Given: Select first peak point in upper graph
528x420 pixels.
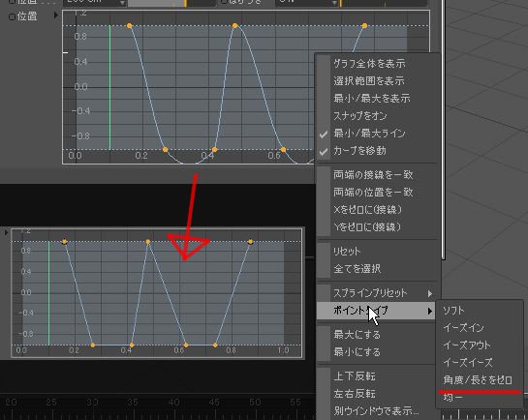Looking at the screenshot, I should (130, 26).
